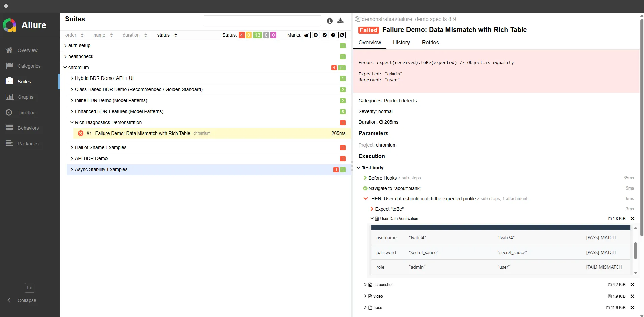Open the Retries tab

coord(430,42)
